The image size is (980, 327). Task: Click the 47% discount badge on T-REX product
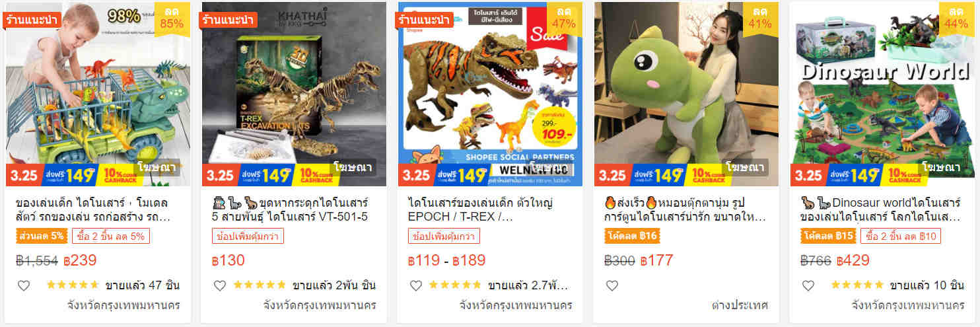pos(564,18)
